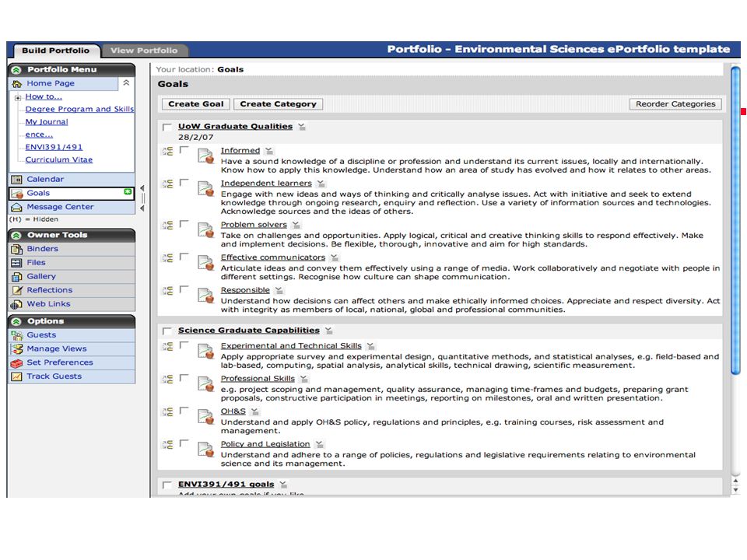Click the Guests icon under Options
This screenshot has height=560, width=747.
click(x=16, y=335)
